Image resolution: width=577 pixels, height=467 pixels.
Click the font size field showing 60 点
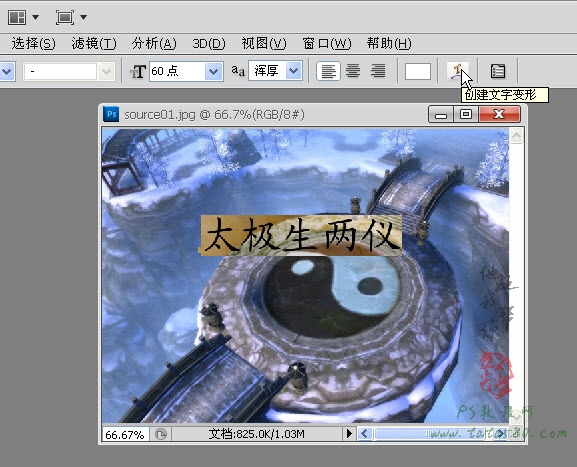click(177, 71)
